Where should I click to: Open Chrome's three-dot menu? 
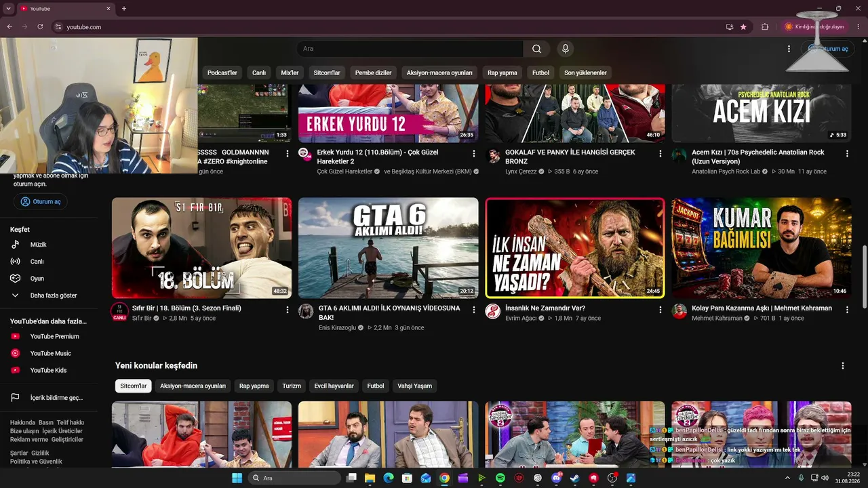coord(858,27)
